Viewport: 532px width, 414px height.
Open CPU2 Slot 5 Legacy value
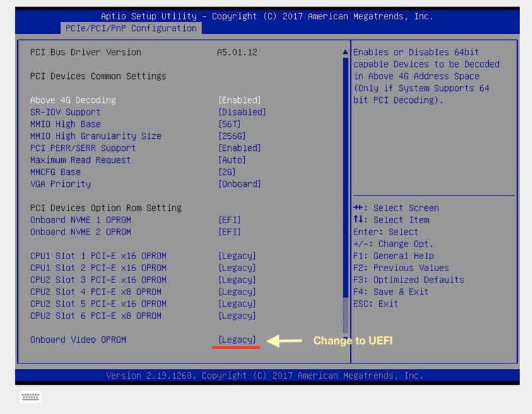click(x=237, y=304)
